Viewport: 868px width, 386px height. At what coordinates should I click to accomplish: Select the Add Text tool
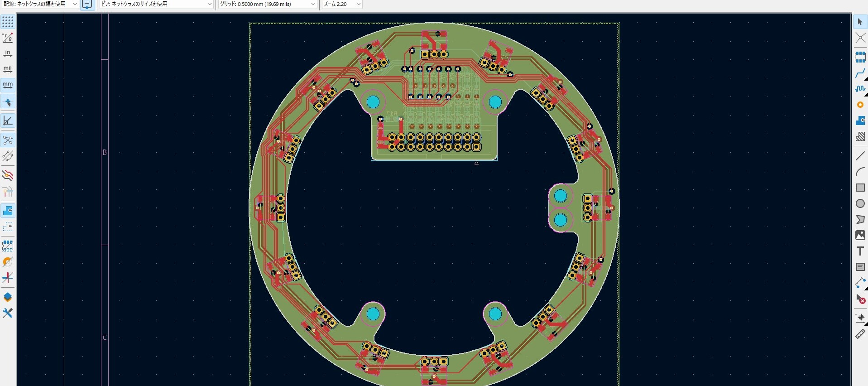pos(860,251)
